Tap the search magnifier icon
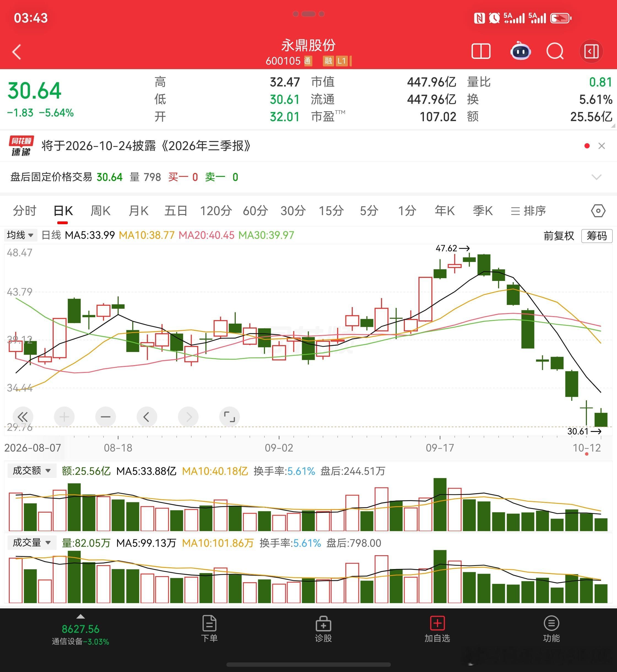 (x=555, y=52)
